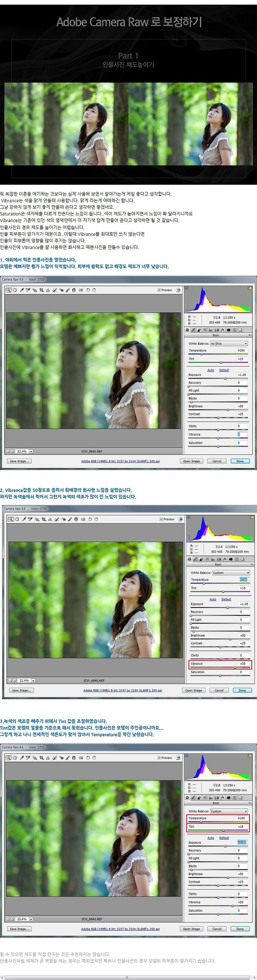Pick White Balance eyedropper in first Camera Raw window

click(22, 290)
